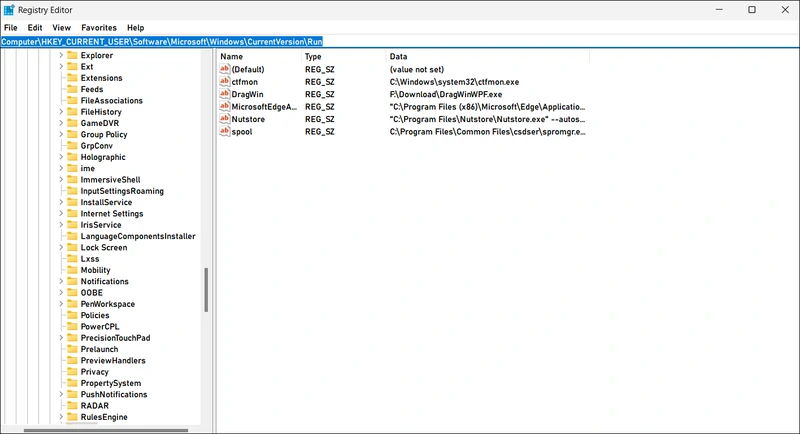The image size is (800, 434).
Task: Click the string value icon next to DragWin
Action: point(224,94)
